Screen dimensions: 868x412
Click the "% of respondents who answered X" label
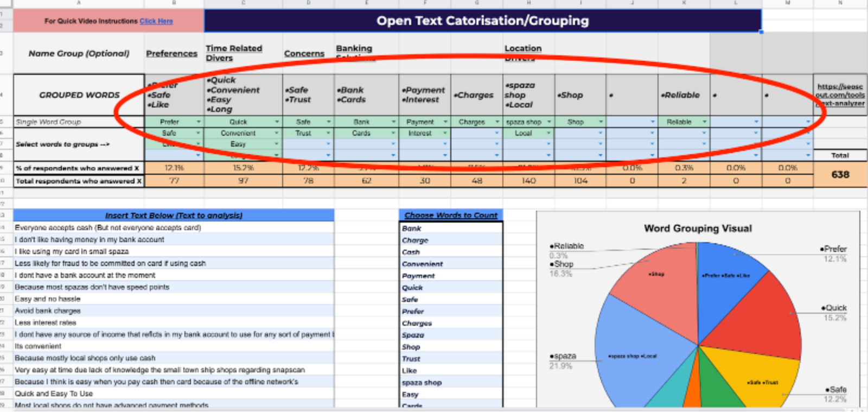(x=79, y=168)
